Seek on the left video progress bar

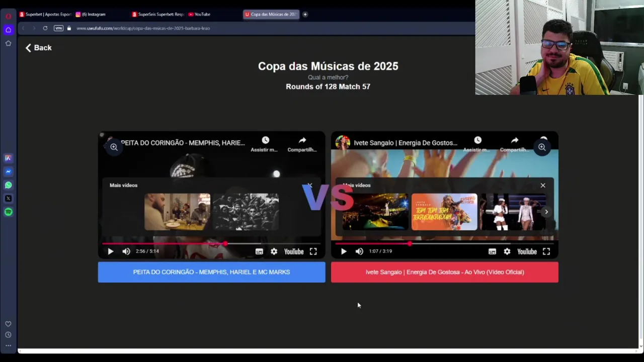click(x=211, y=243)
